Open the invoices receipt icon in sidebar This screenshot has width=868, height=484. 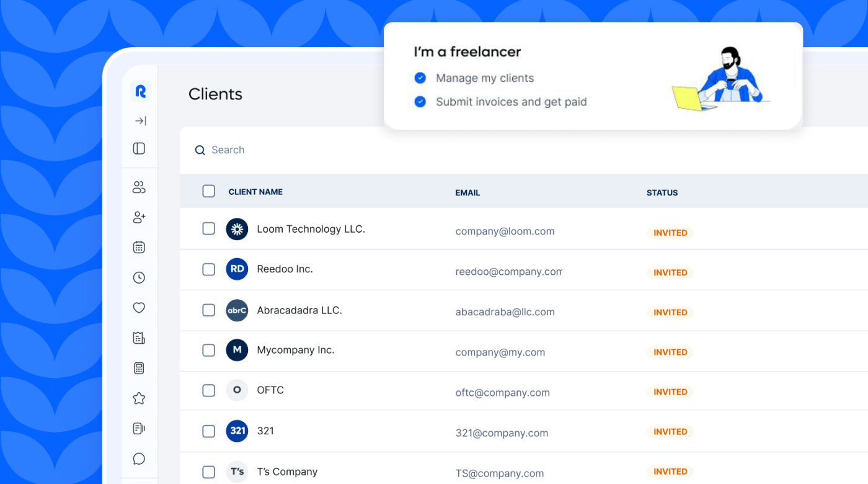pos(138,338)
